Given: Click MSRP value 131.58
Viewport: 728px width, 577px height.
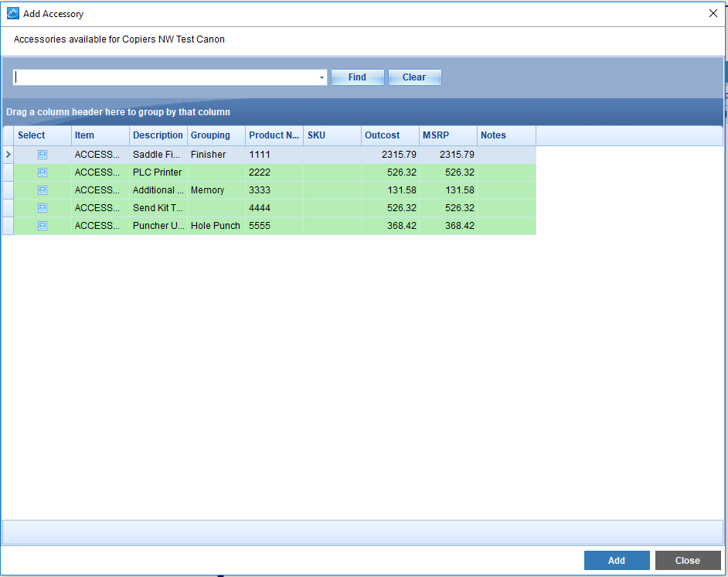Looking at the screenshot, I should click(x=448, y=190).
